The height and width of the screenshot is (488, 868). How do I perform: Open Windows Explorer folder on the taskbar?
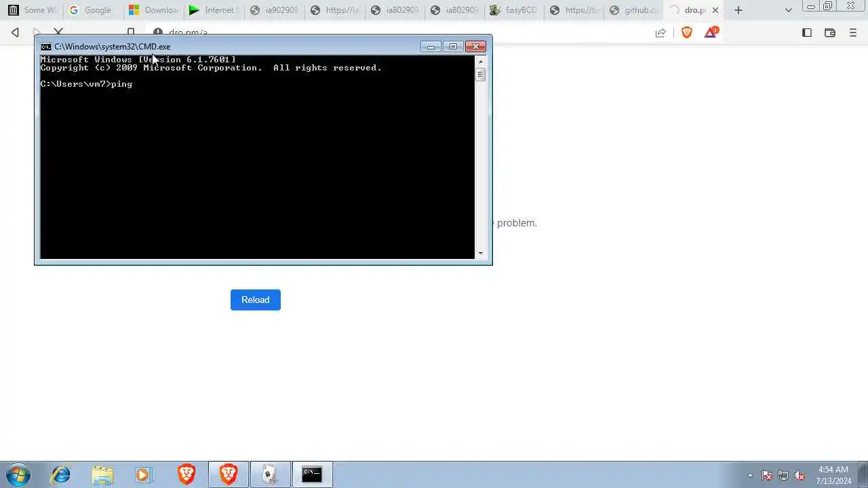102,474
